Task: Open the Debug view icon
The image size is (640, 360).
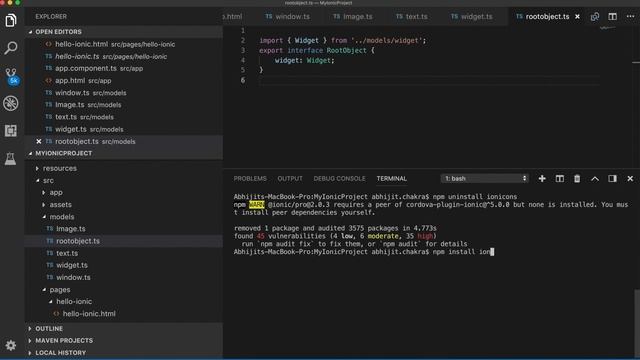Action: (11, 103)
